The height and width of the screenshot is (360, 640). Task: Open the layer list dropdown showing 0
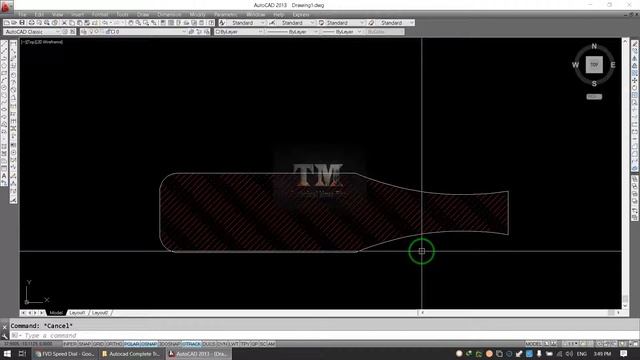point(184,31)
